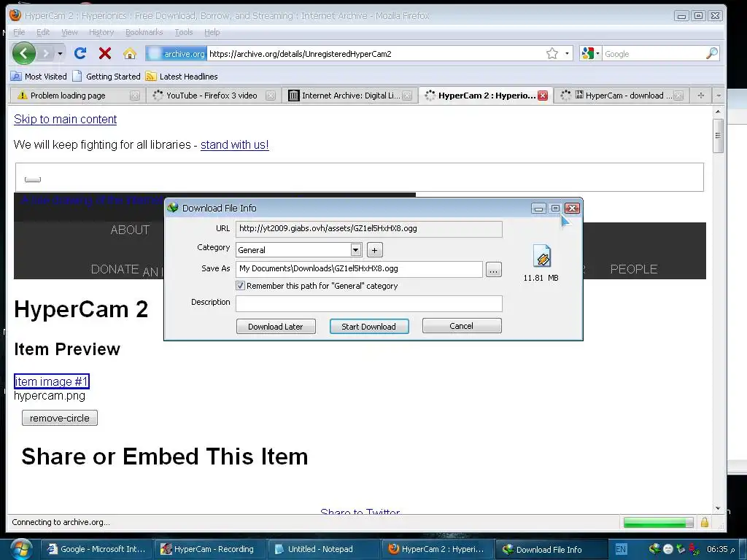Click the page scrollbar up arrow
Screen dimensions: 747x560
[718, 112]
